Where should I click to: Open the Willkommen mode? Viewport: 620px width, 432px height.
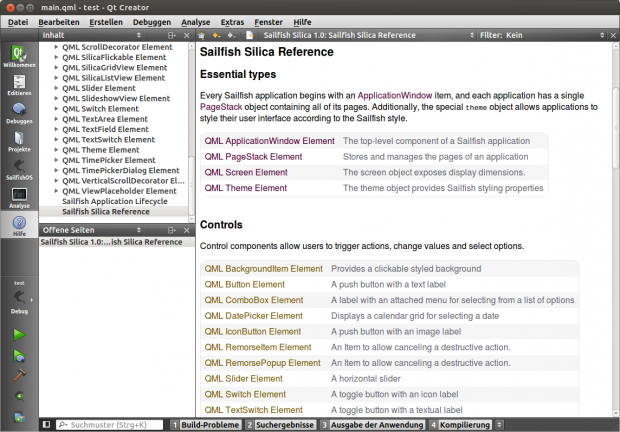pos(18,56)
